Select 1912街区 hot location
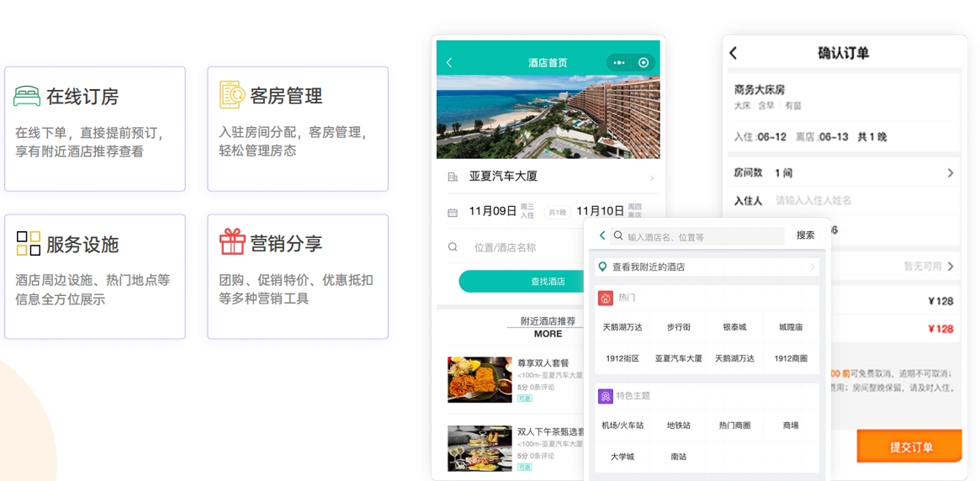Image resolution: width=980 pixels, height=481 pixels. [x=622, y=358]
